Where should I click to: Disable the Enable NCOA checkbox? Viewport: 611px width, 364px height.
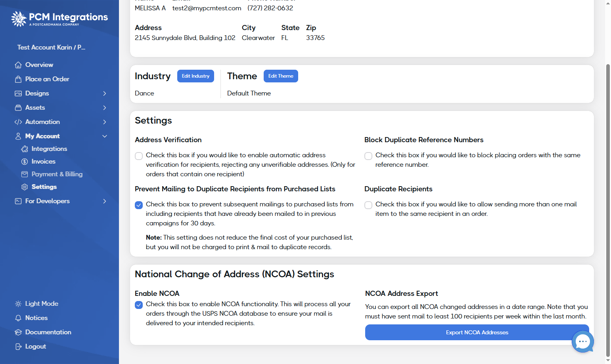tap(139, 305)
